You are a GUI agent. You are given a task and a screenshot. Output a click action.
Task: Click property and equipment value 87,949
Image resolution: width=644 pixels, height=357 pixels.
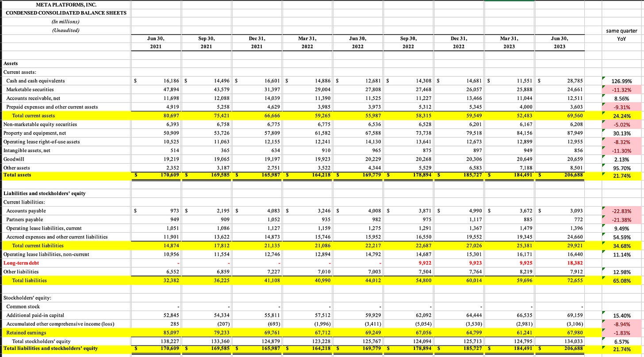(575, 133)
